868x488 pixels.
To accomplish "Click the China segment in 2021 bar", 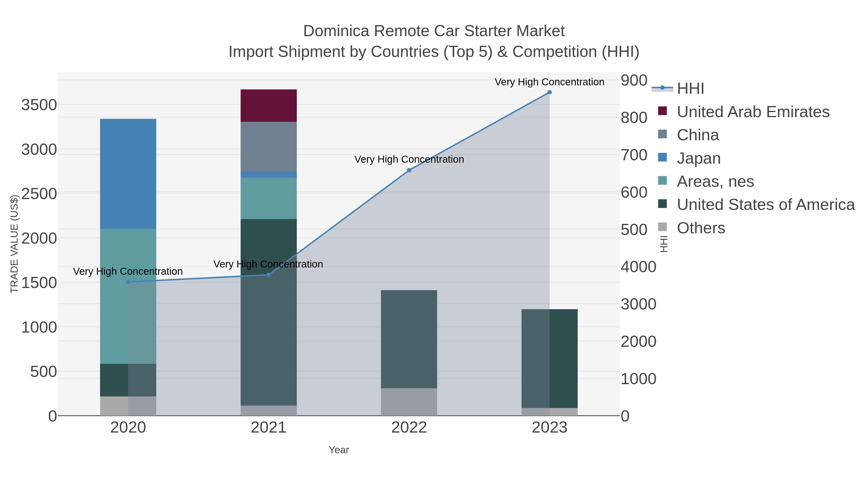I will click(269, 147).
